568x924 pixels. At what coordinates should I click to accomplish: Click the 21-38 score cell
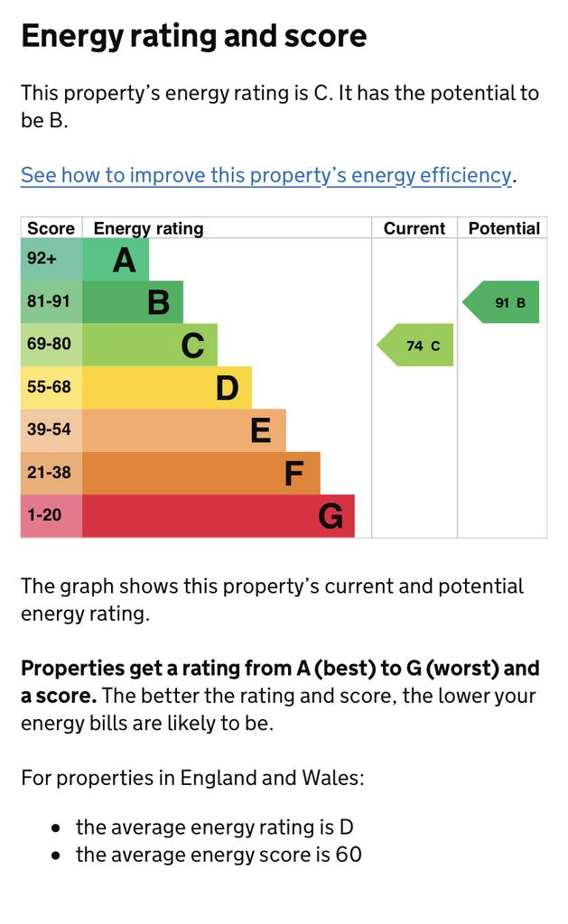click(x=51, y=473)
